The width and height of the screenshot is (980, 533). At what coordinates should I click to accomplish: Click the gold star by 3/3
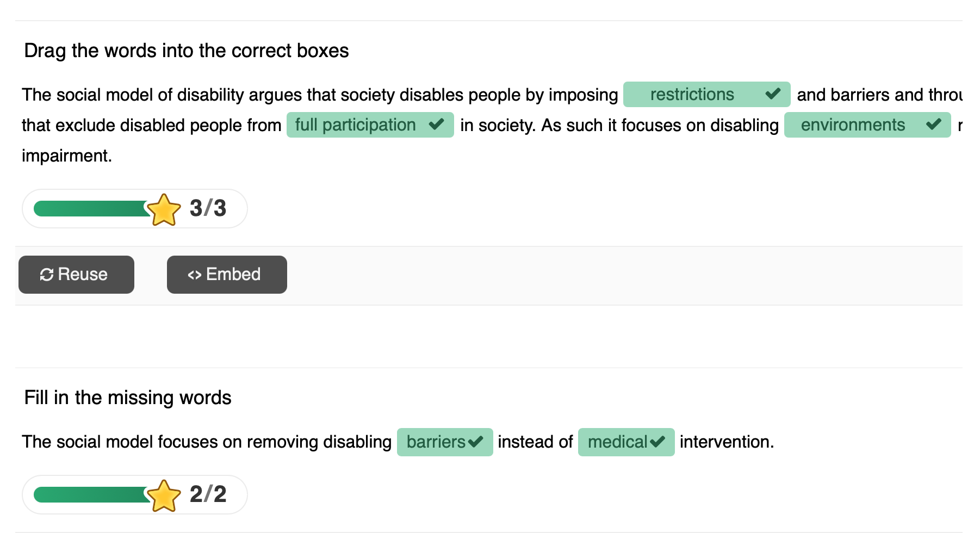[x=164, y=209]
